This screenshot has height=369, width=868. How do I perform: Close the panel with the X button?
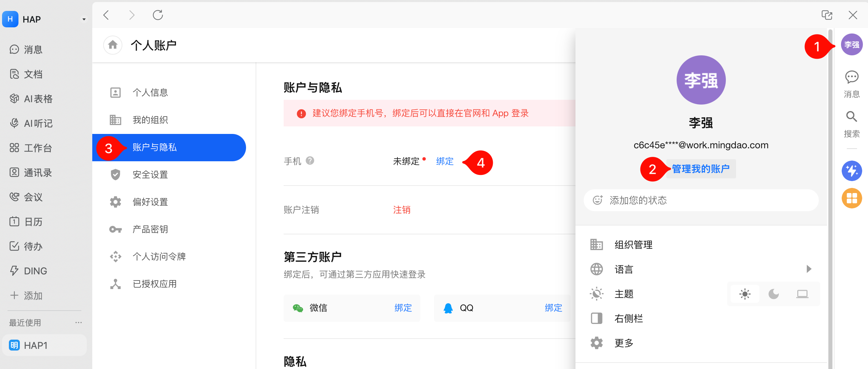853,15
